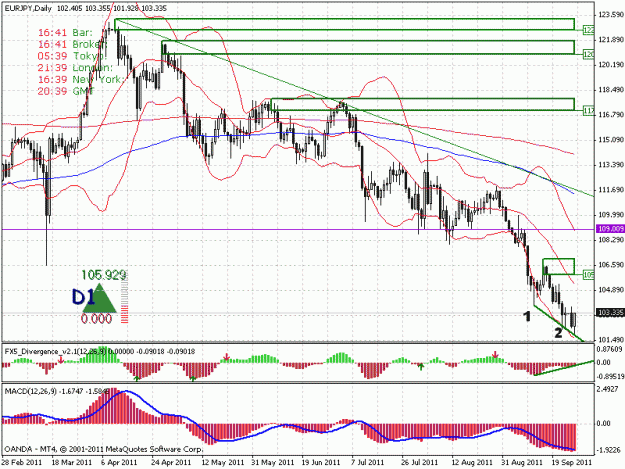The height and width of the screenshot is (469, 625).
Task: Click the 2.4927 MACD scale value
Action: click(x=608, y=389)
